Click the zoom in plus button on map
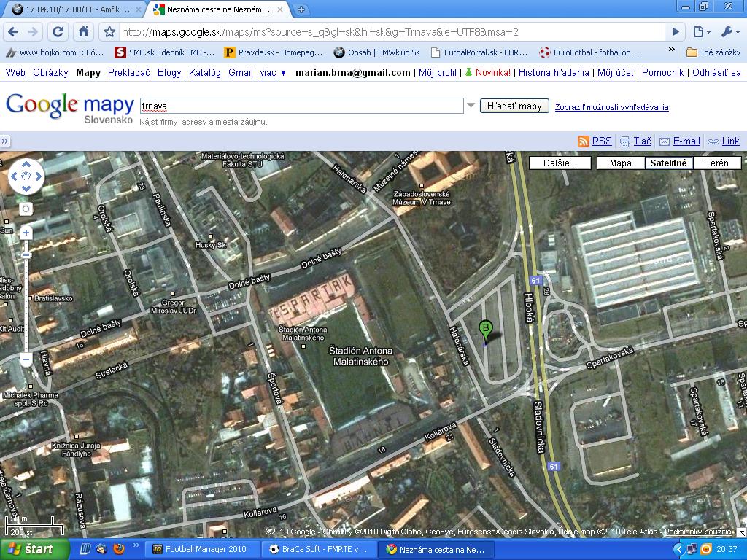Image resolution: width=747 pixels, height=560 pixels. tap(26, 233)
